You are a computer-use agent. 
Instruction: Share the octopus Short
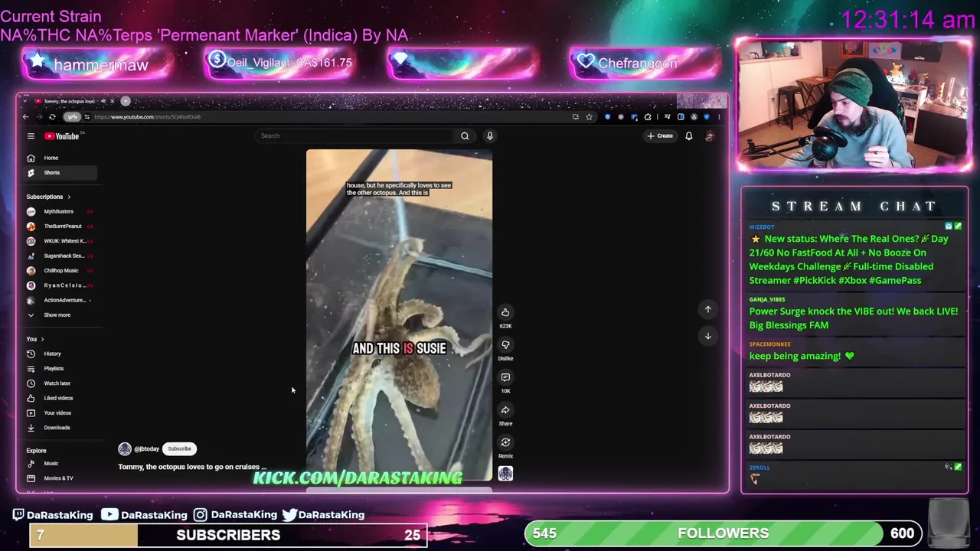click(505, 410)
